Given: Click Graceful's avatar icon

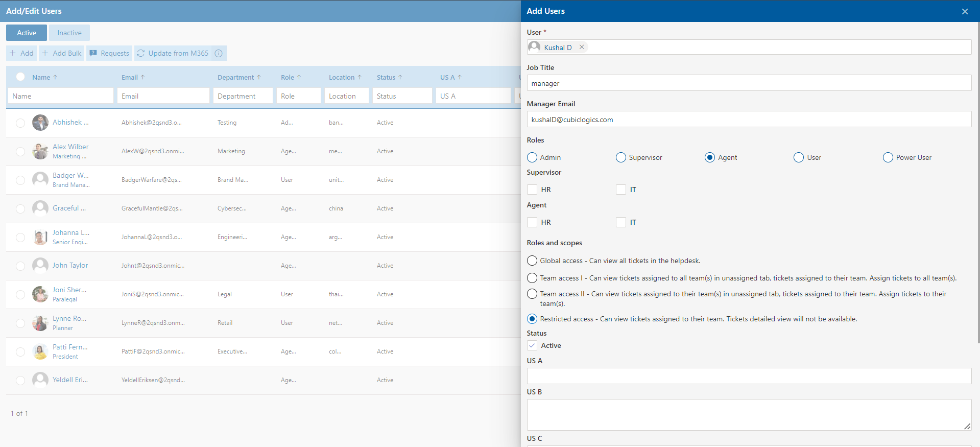Looking at the screenshot, I should (40, 208).
